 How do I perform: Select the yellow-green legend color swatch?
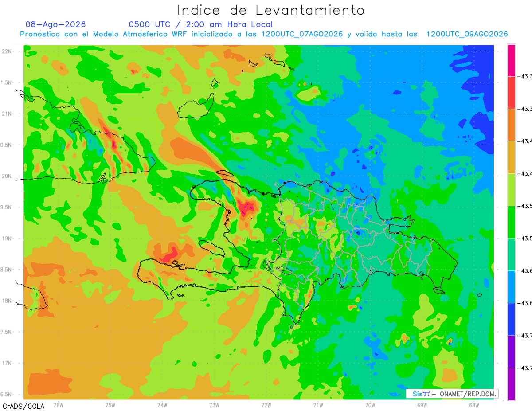tap(511, 190)
